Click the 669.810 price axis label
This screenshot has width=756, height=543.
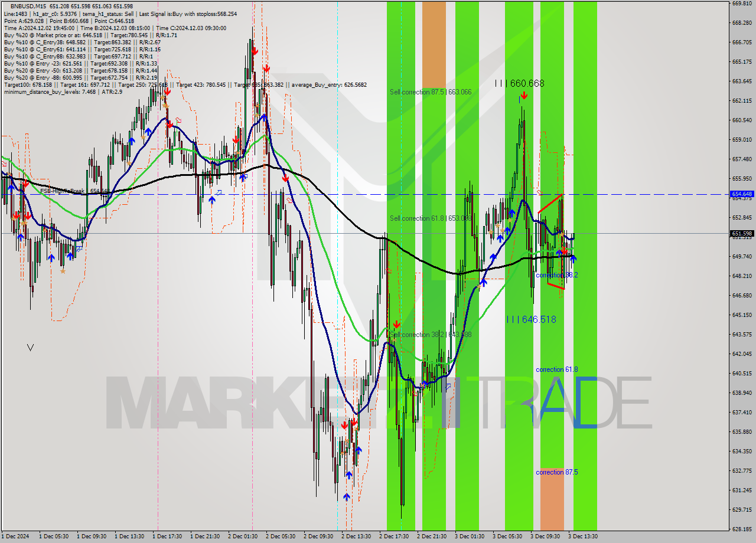(741, 3)
